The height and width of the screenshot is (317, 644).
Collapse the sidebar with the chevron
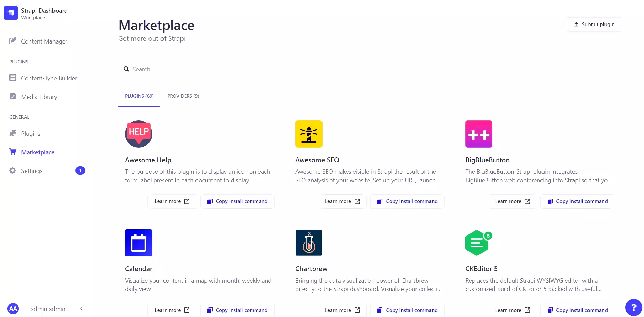pos(81,308)
